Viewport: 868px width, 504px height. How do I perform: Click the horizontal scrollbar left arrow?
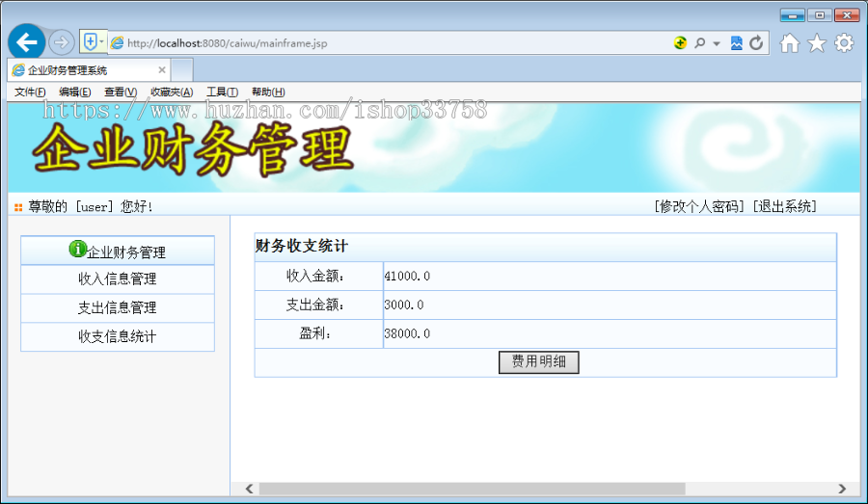pyautogui.click(x=249, y=489)
